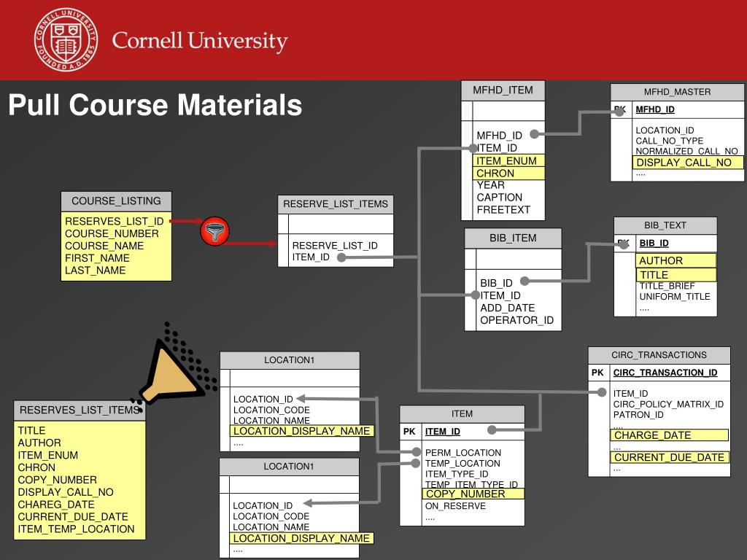747x560 pixels.
Task: Click MFHD_ID in the MFHD_ITEM table
Action: (499, 136)
